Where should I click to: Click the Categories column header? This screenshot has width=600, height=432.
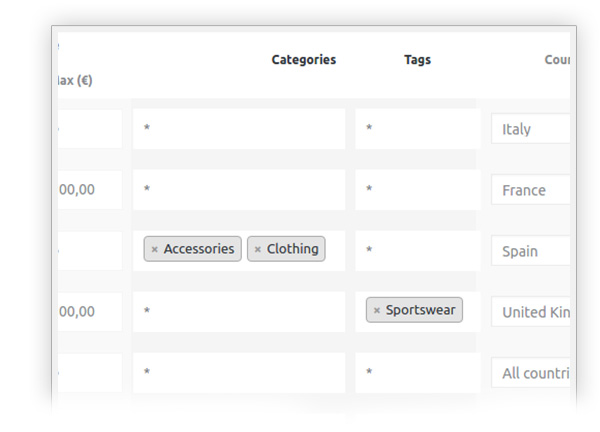click(303, 60)
